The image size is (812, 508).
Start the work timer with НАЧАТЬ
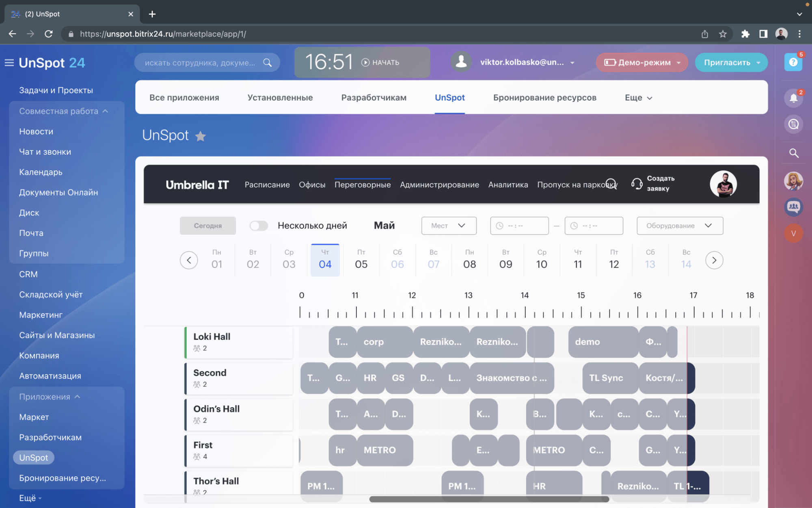[380, 63]
